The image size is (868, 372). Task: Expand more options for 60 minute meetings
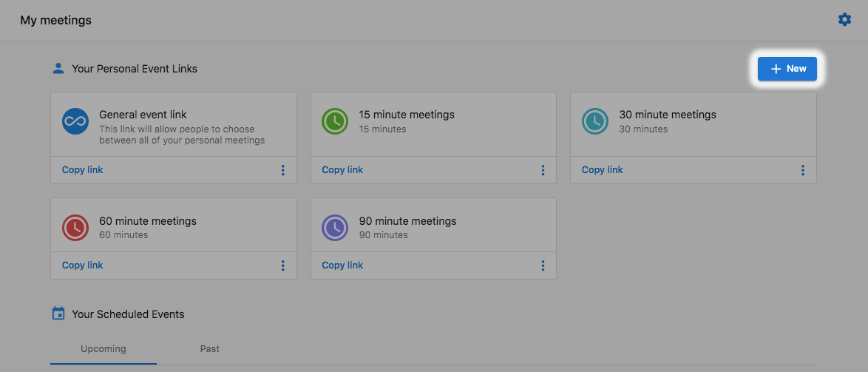(x=282, y=266)
